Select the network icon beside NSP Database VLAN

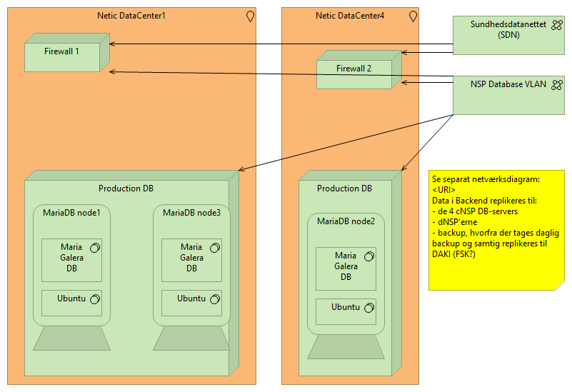pyautogui.click(x=557, y=85)
